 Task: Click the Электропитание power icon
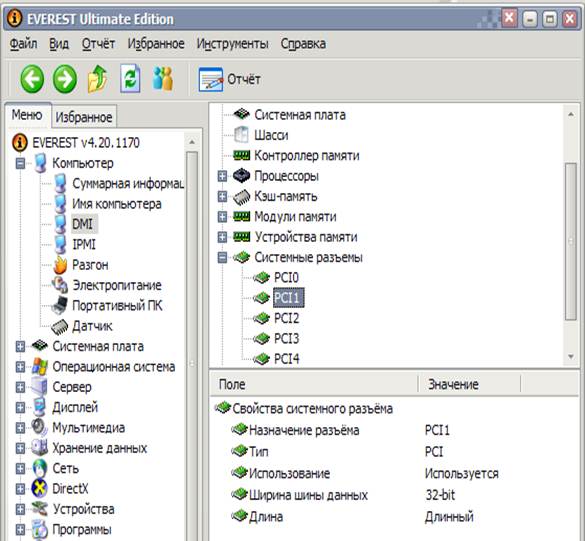point(60,285)
